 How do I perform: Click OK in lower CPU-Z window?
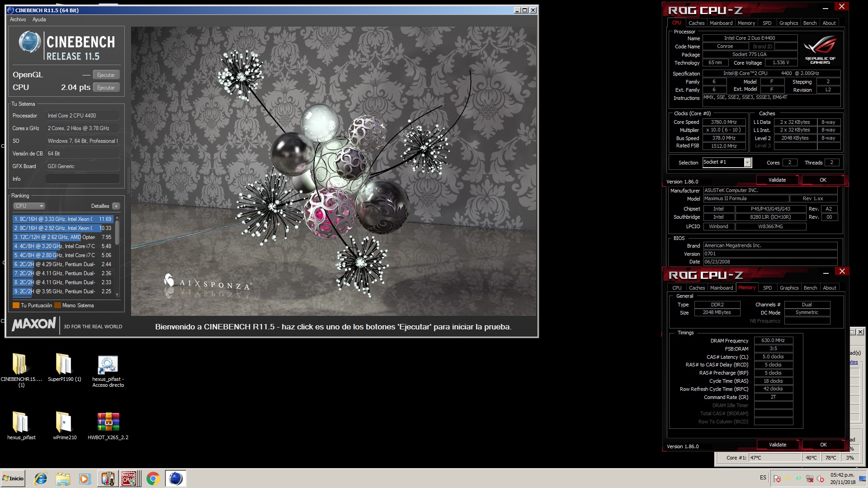823,445
